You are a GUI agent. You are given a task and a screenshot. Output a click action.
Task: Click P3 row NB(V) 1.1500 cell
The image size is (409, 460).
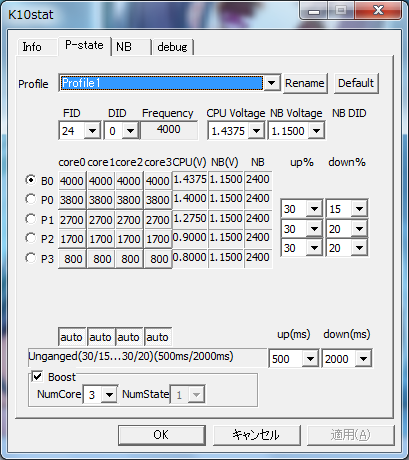coord(226,258)
